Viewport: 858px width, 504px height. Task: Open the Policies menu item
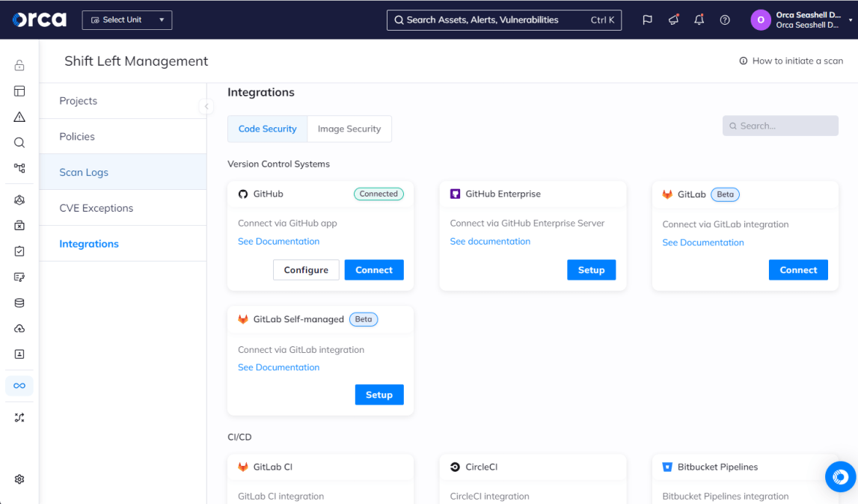point(123,136)
